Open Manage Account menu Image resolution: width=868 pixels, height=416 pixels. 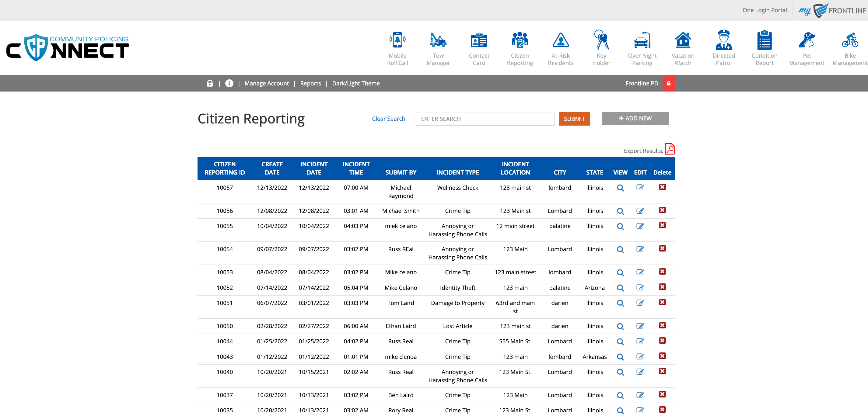point(267,83)
